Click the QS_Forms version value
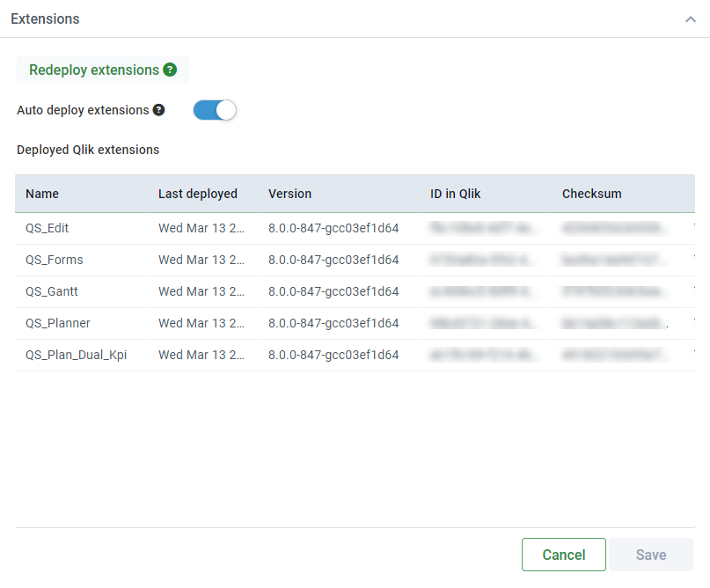 tap(333, 260)
